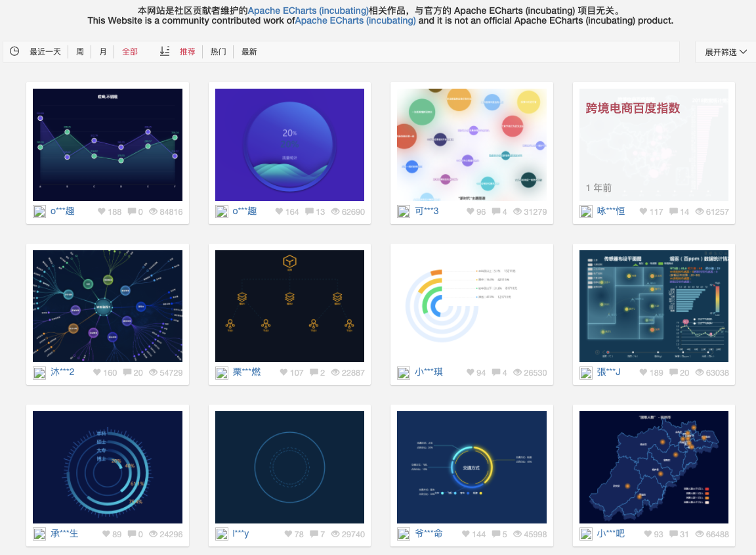Visit author 栗***燃 profile

[x=246, y=372]
